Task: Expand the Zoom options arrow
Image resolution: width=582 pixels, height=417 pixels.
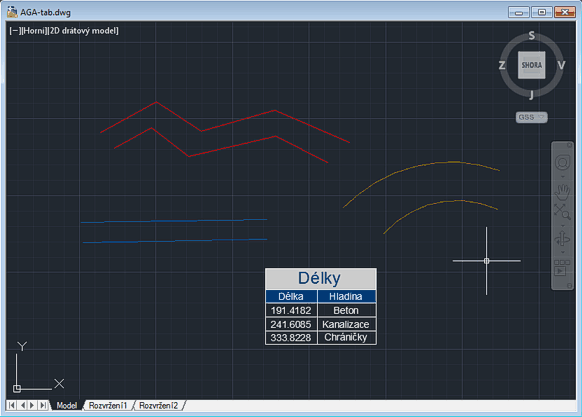Action: [562, 225]
